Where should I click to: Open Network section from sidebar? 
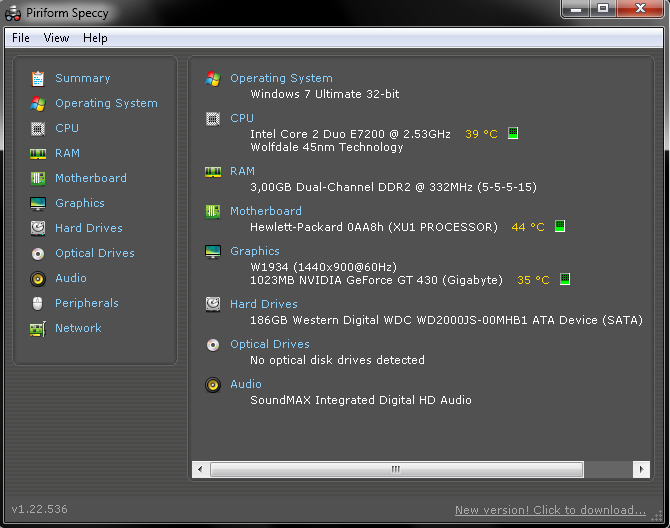(78, 328)
